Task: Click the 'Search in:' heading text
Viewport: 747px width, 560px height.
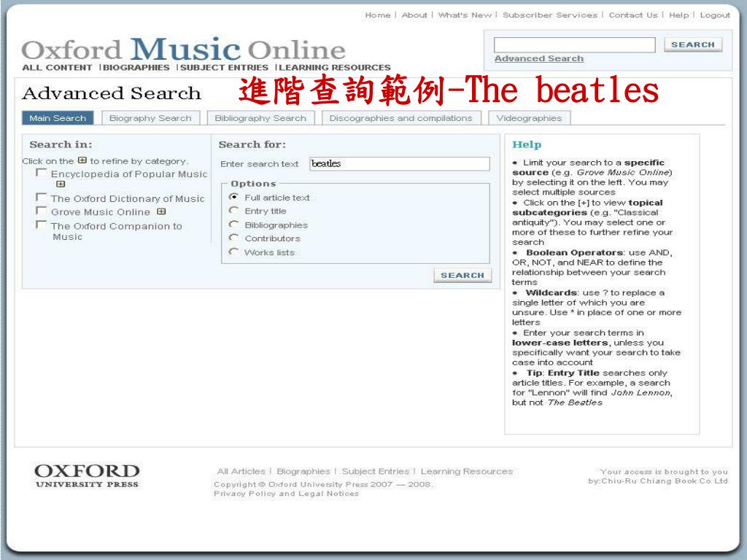Action: pyautogui.click(x=61, y=145)
